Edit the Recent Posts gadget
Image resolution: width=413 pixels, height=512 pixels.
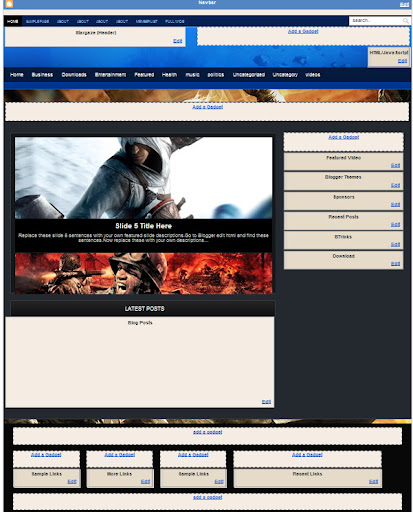pyautogui.click(x=395, y=225)
